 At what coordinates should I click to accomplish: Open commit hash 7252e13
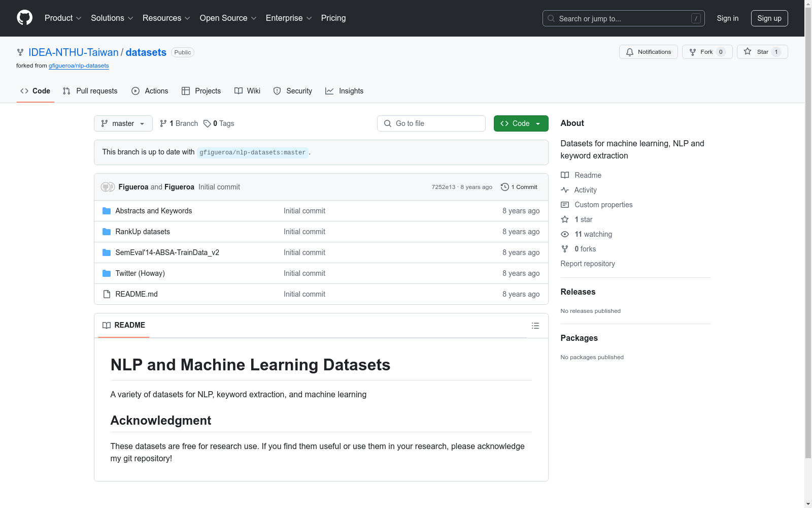(444, 187)
